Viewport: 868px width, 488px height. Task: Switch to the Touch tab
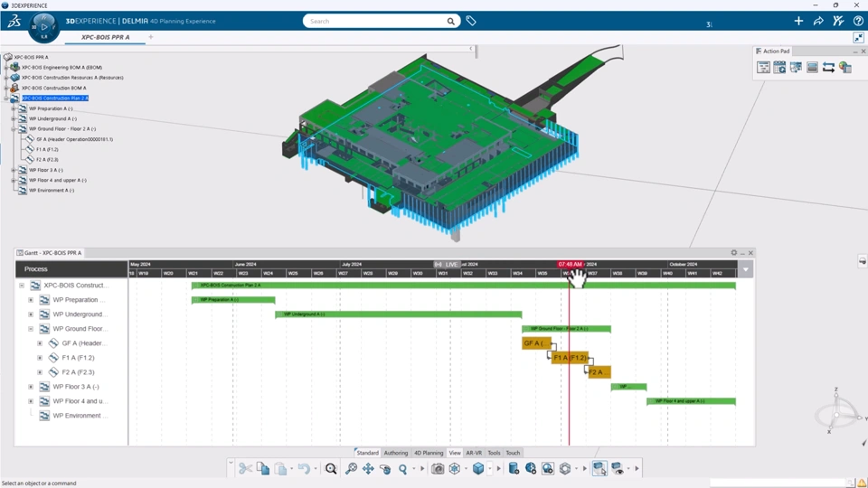[x=514, y=453]
